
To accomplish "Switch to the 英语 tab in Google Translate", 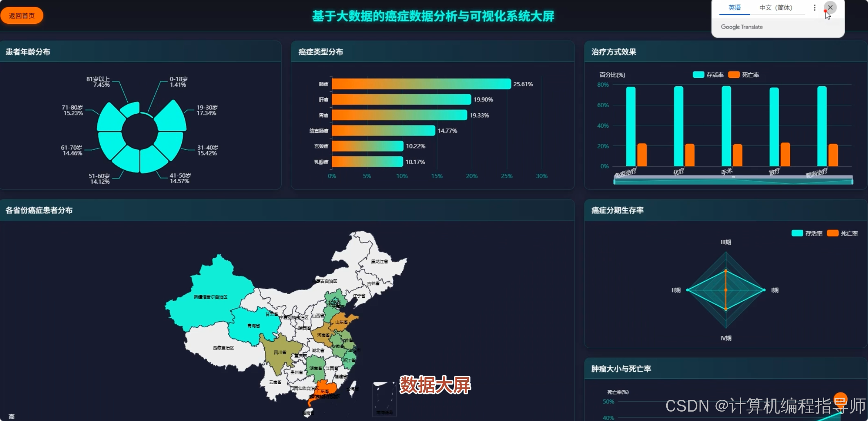I will tap(734, 7).
